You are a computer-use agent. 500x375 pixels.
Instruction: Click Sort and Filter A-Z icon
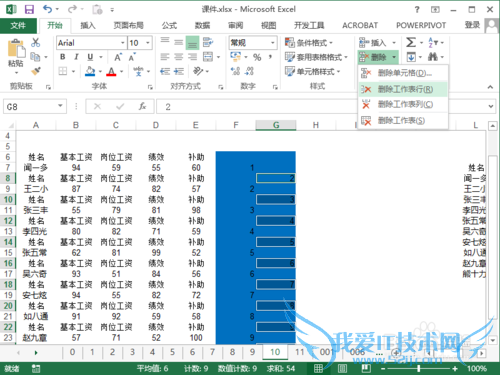point(433,42)
